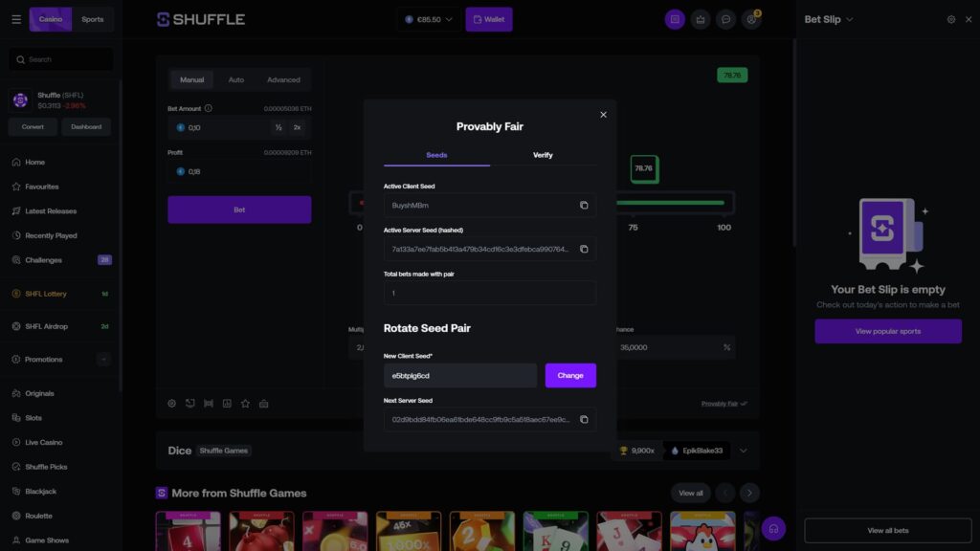
Task: Click the 78.76 recent result badge
Action: tap(732, 75)
